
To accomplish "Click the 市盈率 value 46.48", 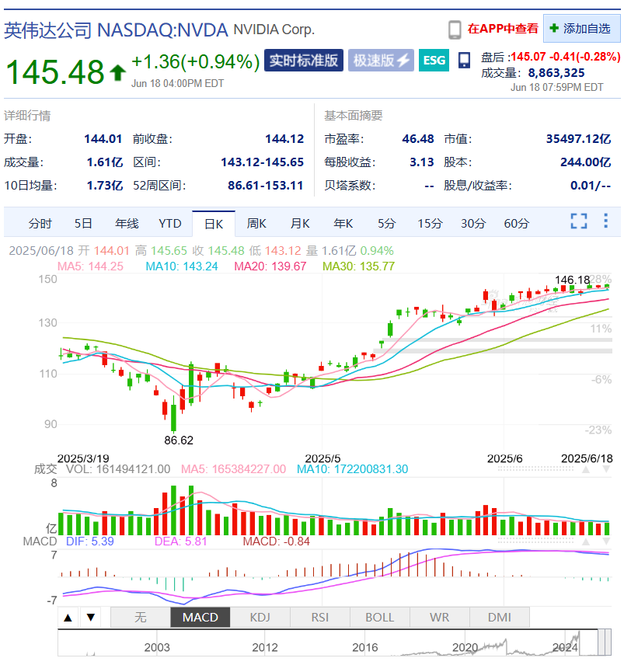I will 418,139.
